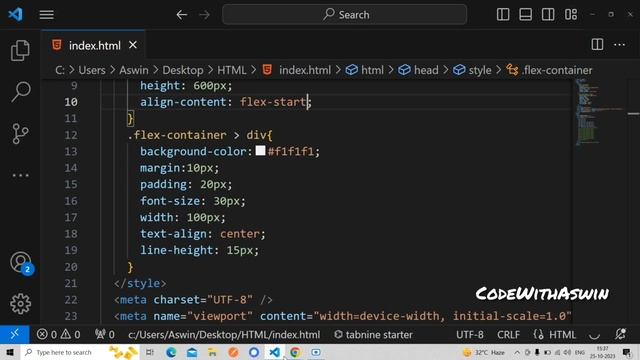Open the Windows Start menu
640x360 pixels.
tap(9, 352)
